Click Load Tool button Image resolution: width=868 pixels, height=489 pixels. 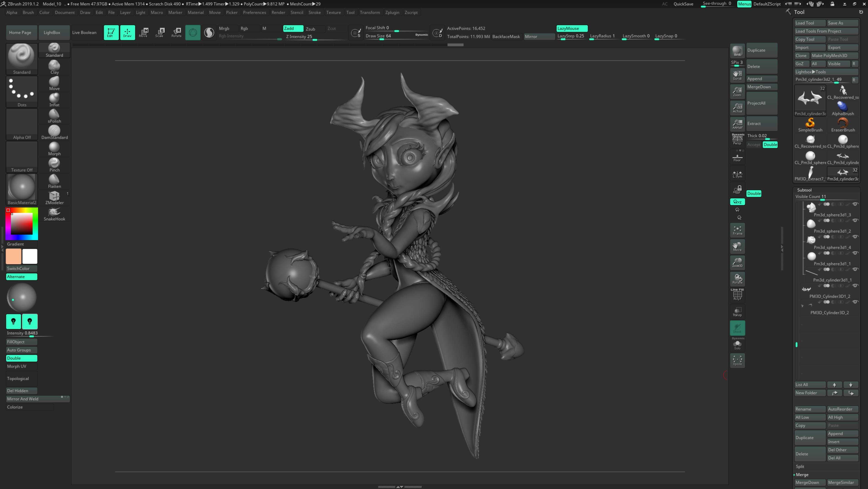pos(810,23)
